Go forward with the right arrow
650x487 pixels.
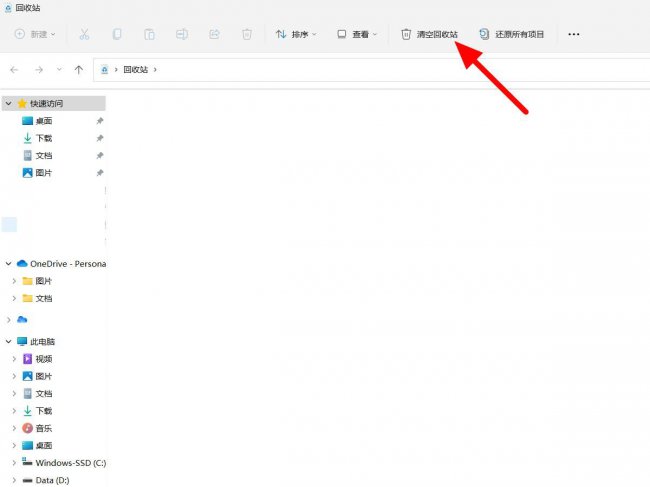tap(39, 70)
